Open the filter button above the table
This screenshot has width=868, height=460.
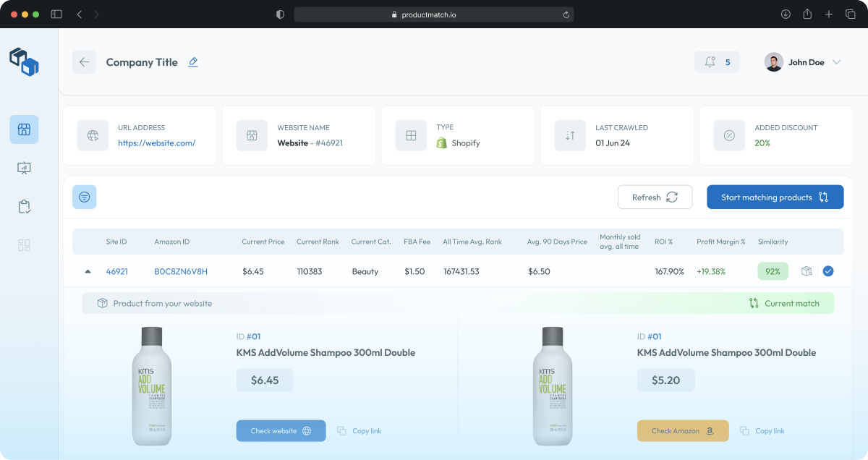(x=85, y=197)
